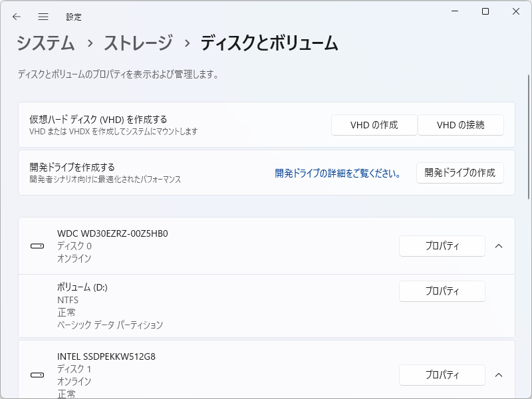The image size is (532, 399).
Task: Click the VHD の作成 button
Action: click(374, 124)
